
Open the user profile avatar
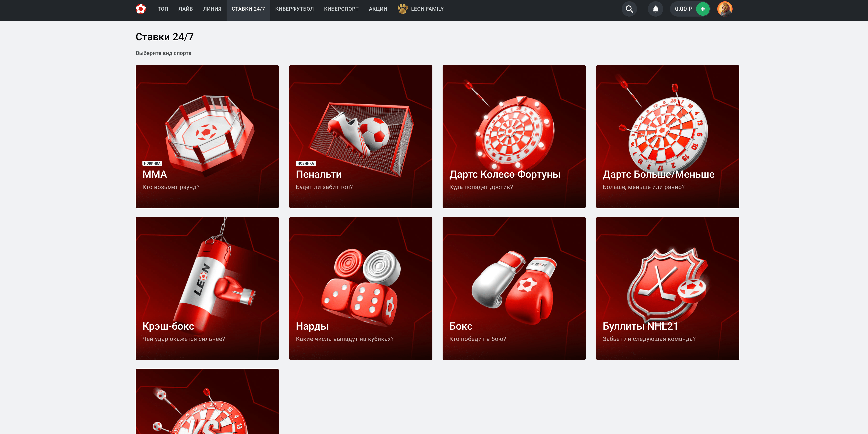click(724, 9)
